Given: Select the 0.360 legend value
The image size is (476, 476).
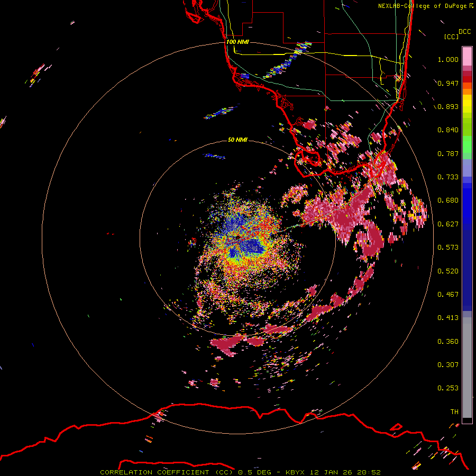Looking at the screenshot, I should click(448, 342).
